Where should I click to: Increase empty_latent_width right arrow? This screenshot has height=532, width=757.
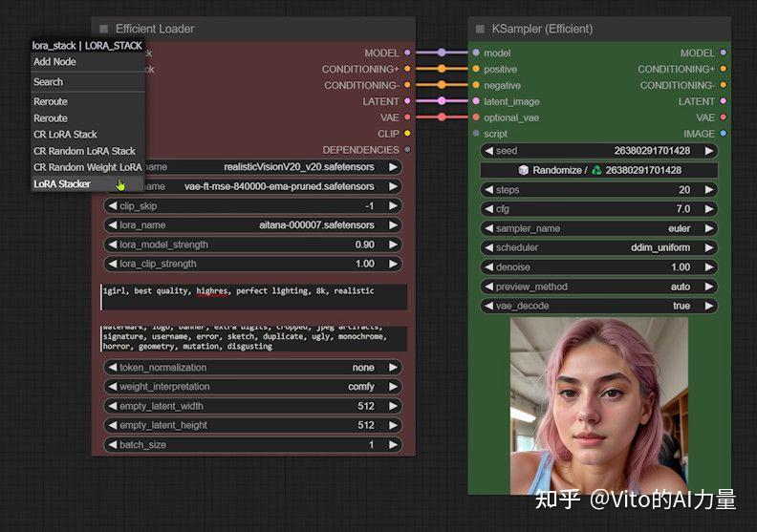point(394,406)
